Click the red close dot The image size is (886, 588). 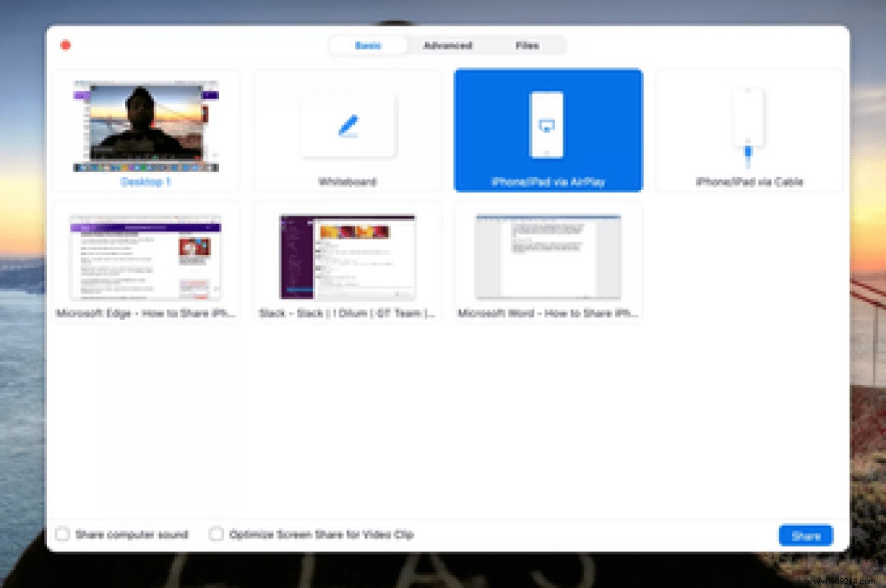point(66,45)
